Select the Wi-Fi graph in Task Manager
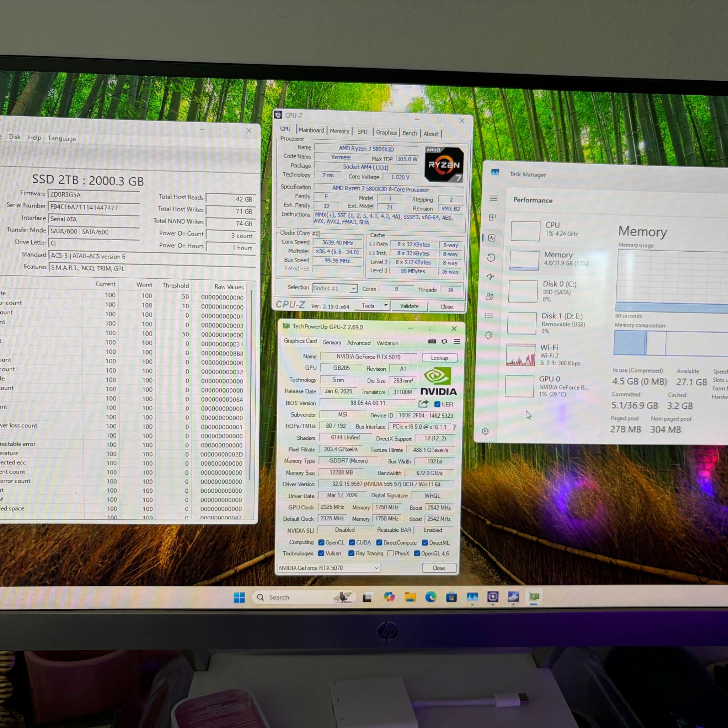The height and width of the screenshot is (728, 728). (x=520, y=355)
